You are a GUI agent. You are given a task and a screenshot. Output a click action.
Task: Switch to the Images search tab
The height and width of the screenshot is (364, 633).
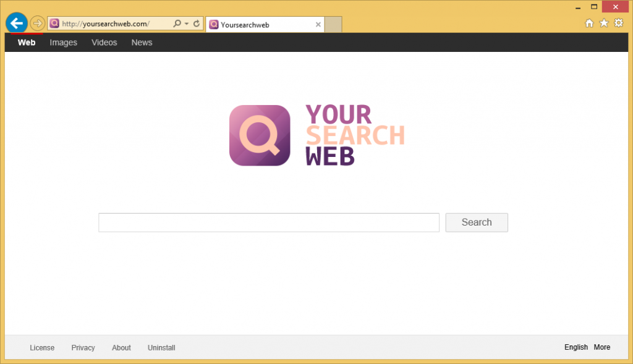pyautogui.click(x=64, y=43)
